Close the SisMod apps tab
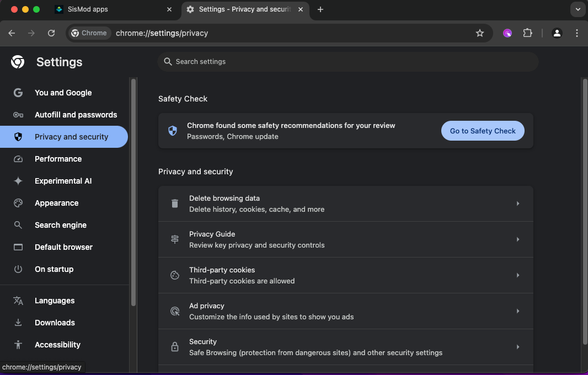Viewport: 588px width, 375px height. (x=169, y=9)
